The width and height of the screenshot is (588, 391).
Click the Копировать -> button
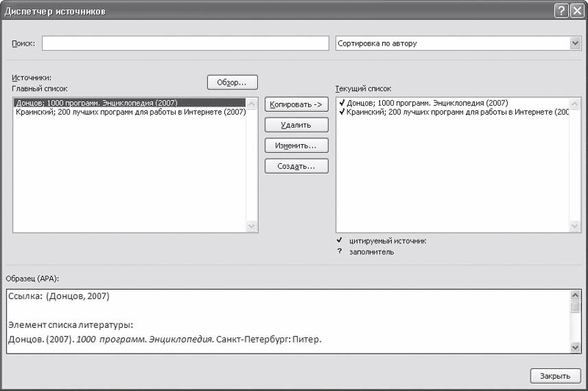click(296, 104)
